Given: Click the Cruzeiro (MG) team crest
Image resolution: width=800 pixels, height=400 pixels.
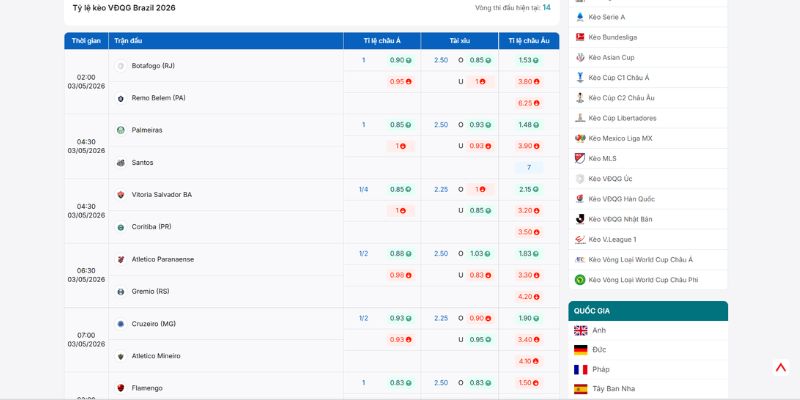Looking at the screenshot, I should (120, 324).
